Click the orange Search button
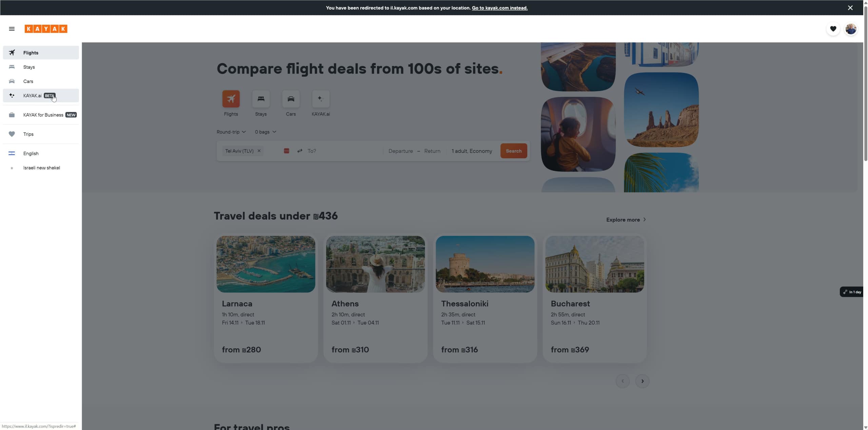The height and width of the screenshot is (430, 868). point(513,151)
